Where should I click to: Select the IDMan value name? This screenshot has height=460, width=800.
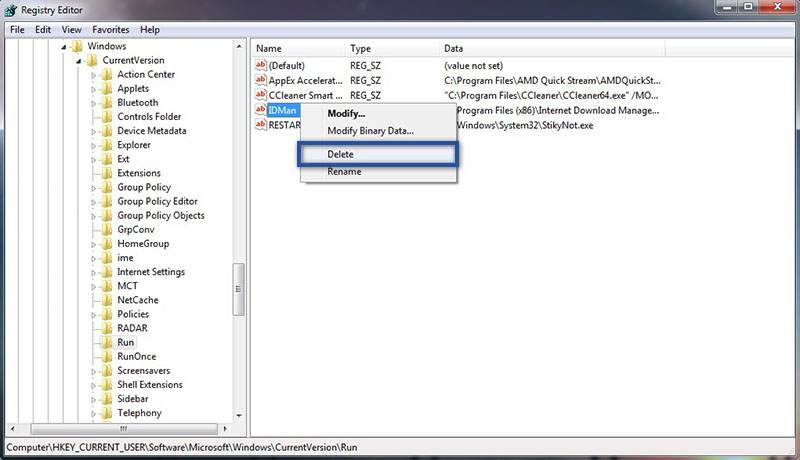[282, 110]
